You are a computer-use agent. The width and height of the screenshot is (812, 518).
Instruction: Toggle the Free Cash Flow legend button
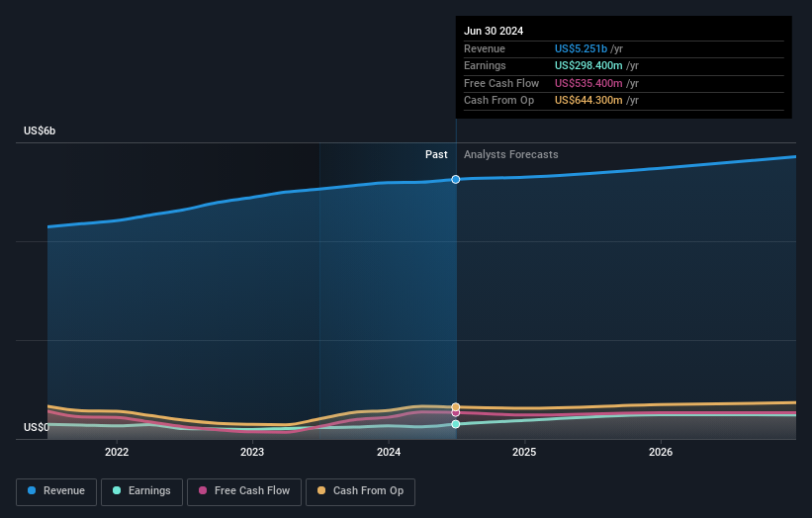(244, 491)
